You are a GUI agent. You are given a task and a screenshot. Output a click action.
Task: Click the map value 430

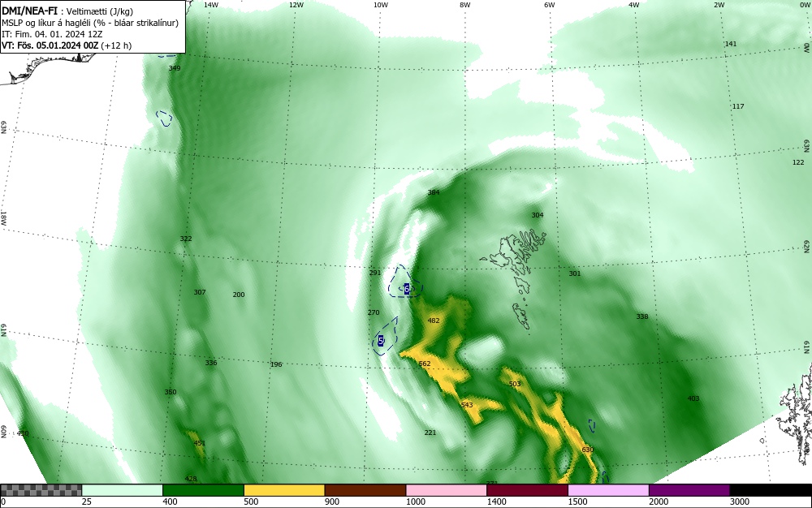[x=24, y=433]
